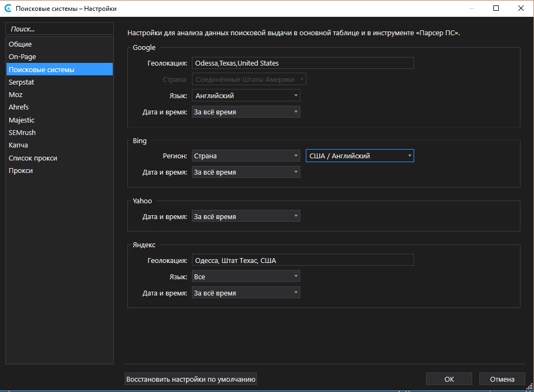Screen dimensions: 534x392
Task: Click the settings search field Поиск
Action: [60, 28]
